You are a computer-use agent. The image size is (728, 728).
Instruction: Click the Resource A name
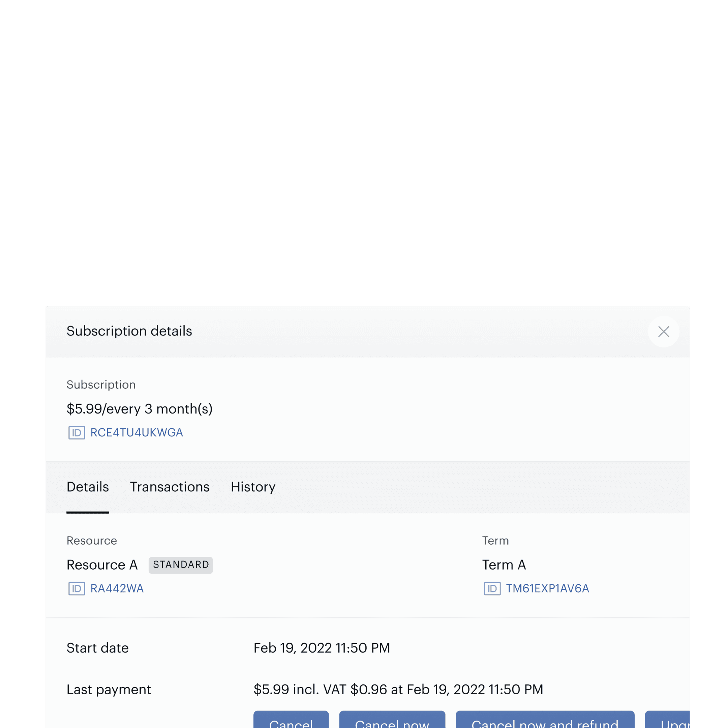(102, 565)
